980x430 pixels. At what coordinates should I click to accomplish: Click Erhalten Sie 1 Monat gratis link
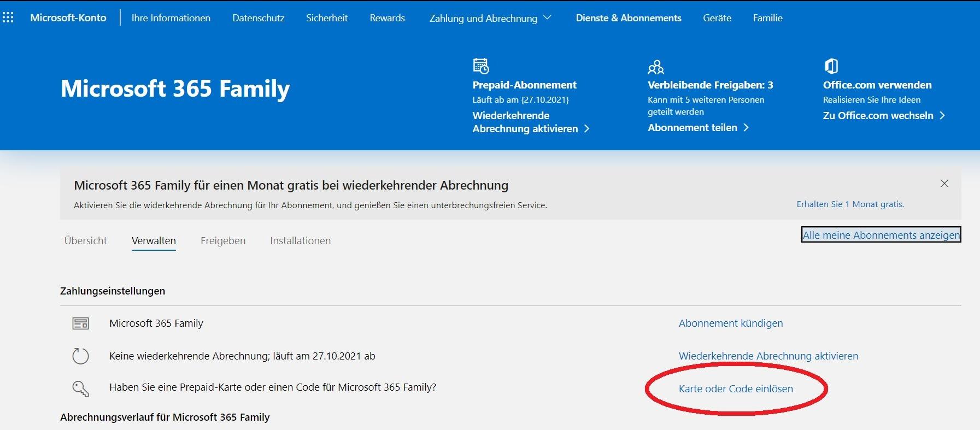(x=850, y=204)
